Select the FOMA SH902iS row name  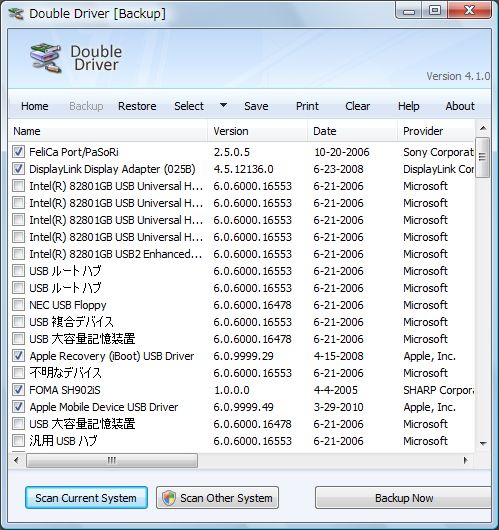pyautogui.click(x=65, y=390)
